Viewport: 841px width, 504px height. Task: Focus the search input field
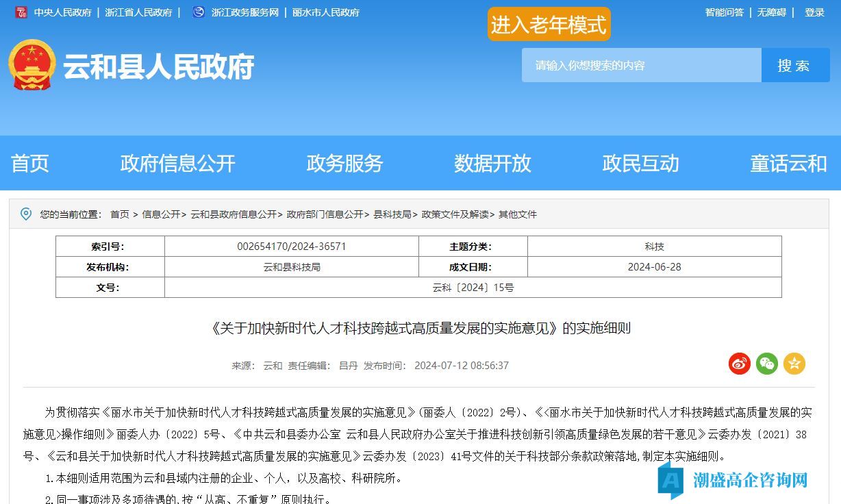642,66
